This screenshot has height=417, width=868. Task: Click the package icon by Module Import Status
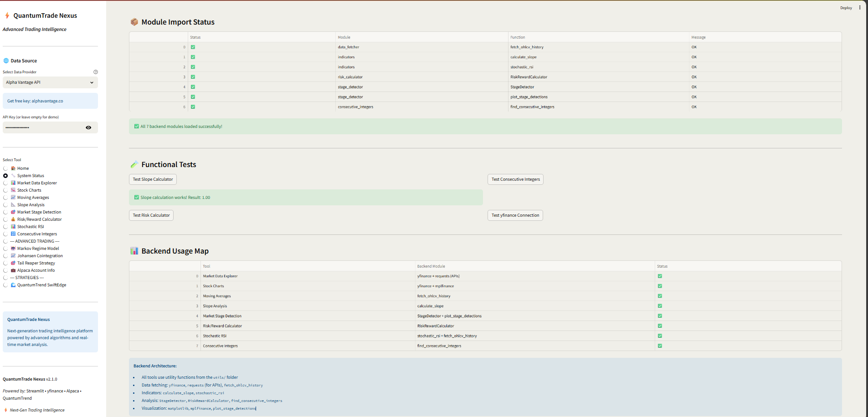point(134,22)
